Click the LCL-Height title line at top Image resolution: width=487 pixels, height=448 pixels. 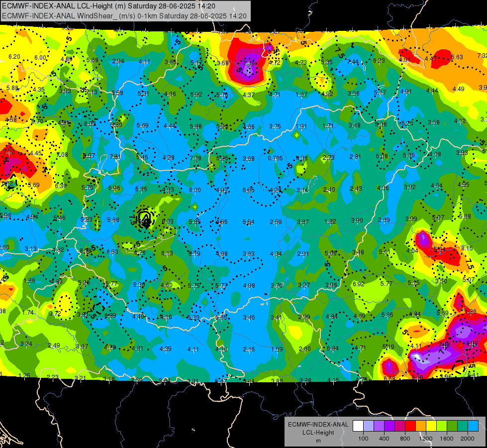point(108,6)
